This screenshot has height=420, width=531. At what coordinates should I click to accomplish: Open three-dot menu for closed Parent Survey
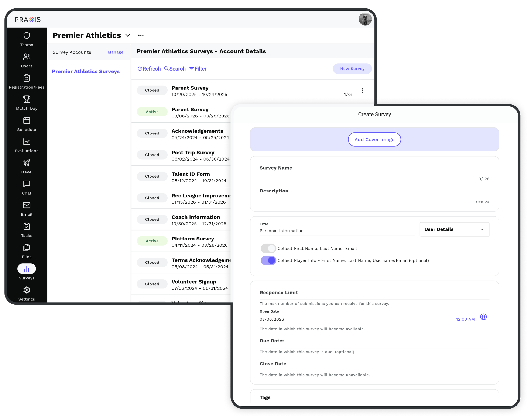pyautogui.click(x=363, y=90)
